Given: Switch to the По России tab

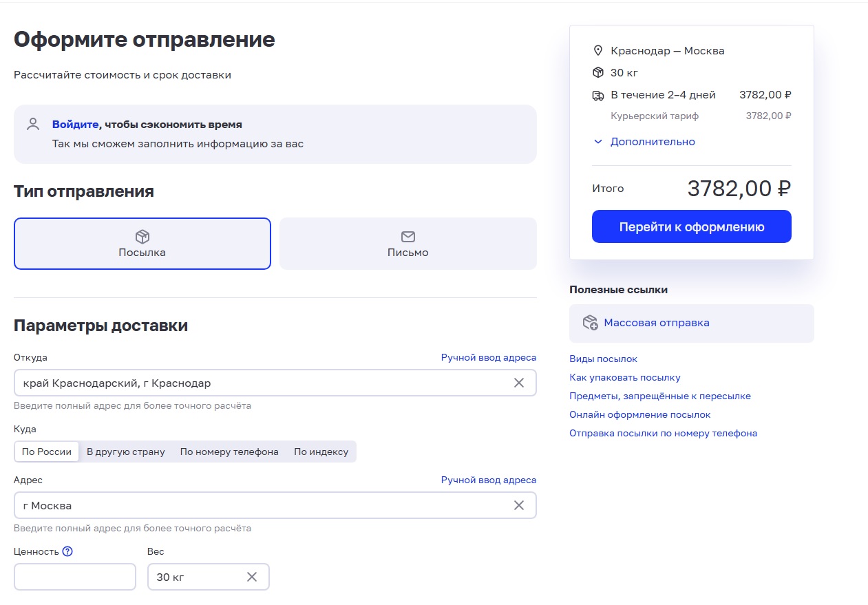Looking at the screenshot, I should click(x=47, y=452).
